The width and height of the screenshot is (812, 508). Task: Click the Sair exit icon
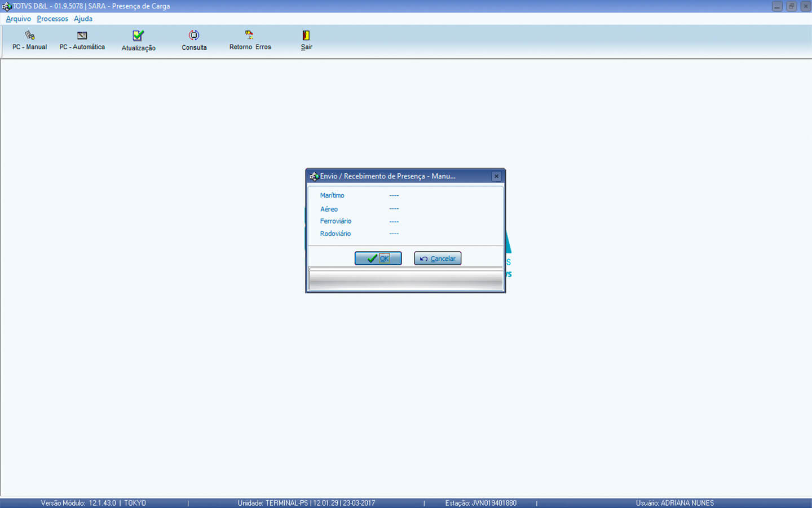tap(306, 36)
